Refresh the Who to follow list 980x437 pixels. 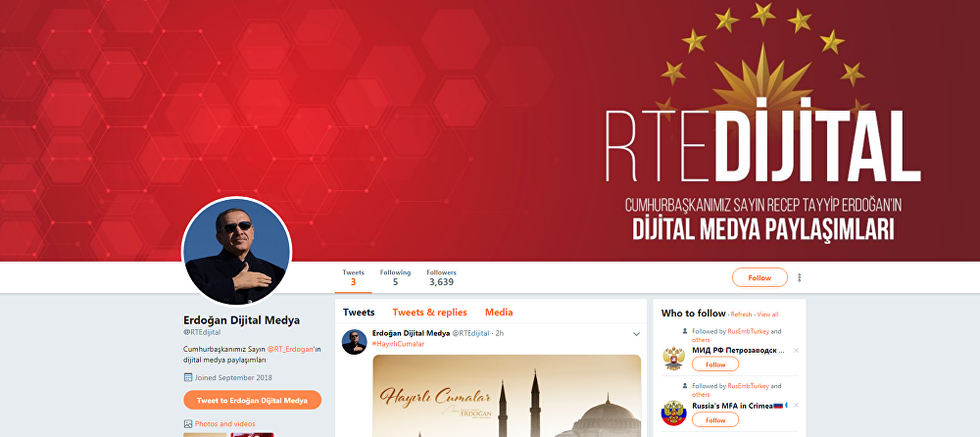(741, 315)
